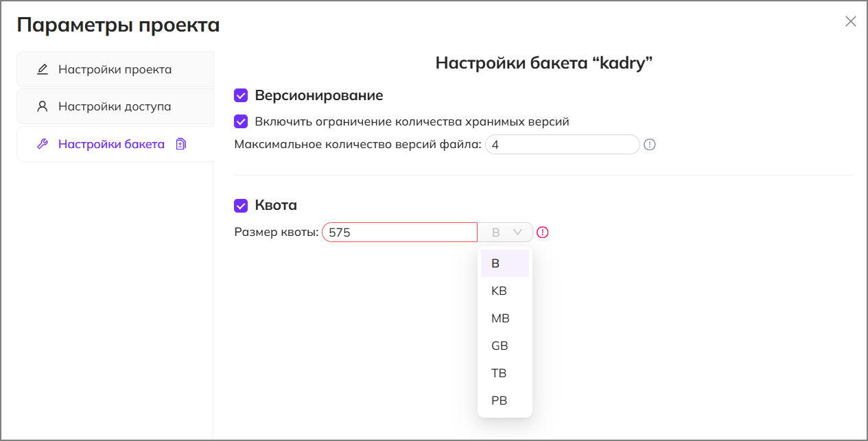
Task: Toggle the Версионирование checkbox
Action: [x=241, y=95]
